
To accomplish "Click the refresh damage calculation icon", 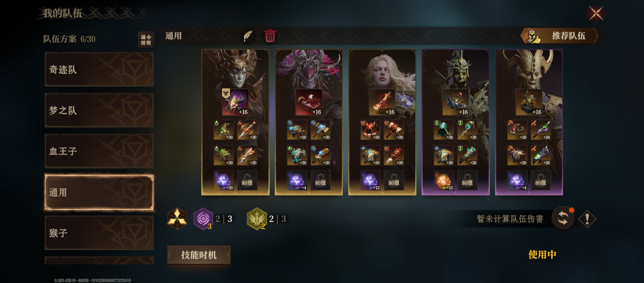I will (x=563, y=218).
